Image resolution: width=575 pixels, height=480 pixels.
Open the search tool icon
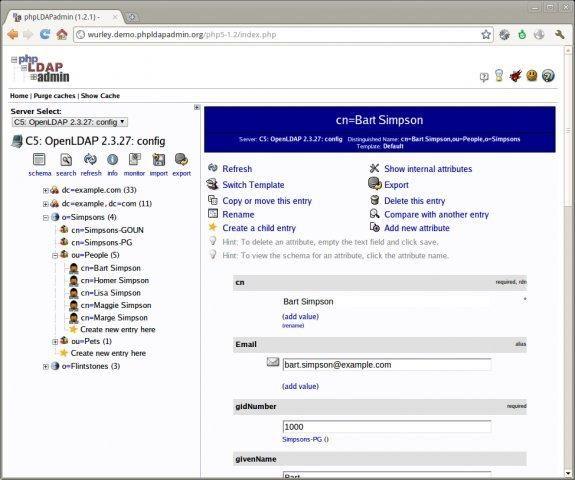(x=66, y=160)
